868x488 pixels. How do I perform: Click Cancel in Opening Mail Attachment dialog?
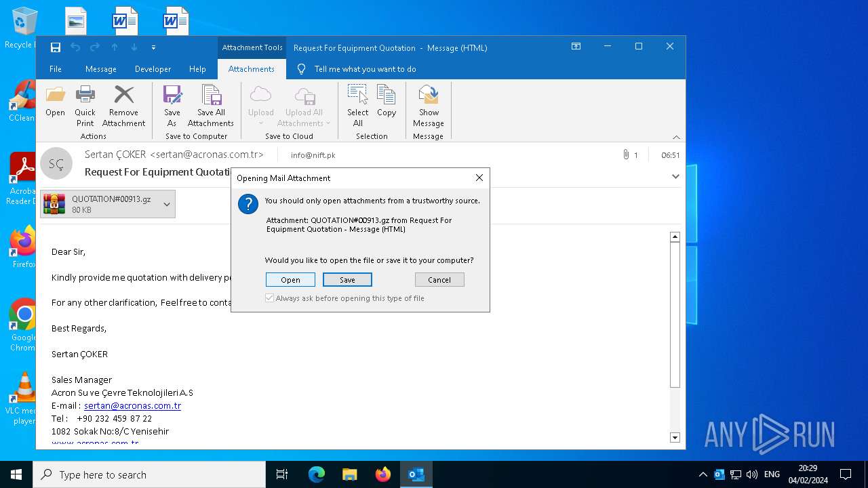click(439, 280)
